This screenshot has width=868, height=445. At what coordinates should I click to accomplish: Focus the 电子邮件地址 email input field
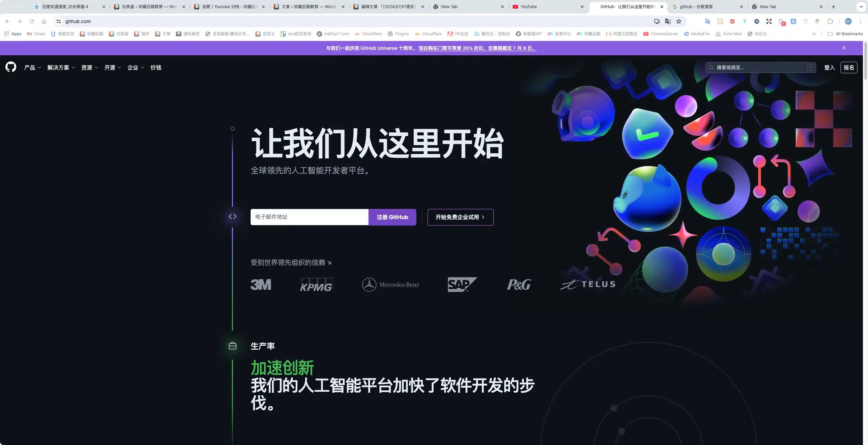[x=310, y=217]
